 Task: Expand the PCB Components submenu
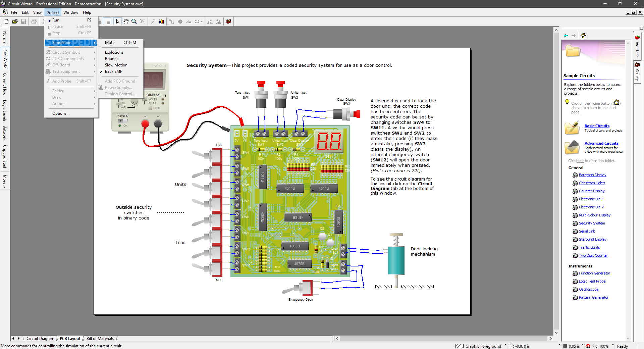click(x=71, y=59)
